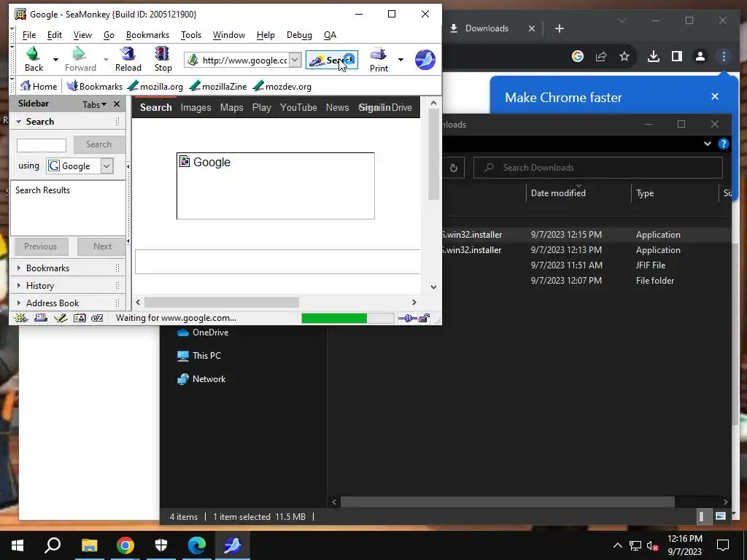Click the sidebar Search button
The height and width of the screenshot is (560, 747).
point(98,144)
